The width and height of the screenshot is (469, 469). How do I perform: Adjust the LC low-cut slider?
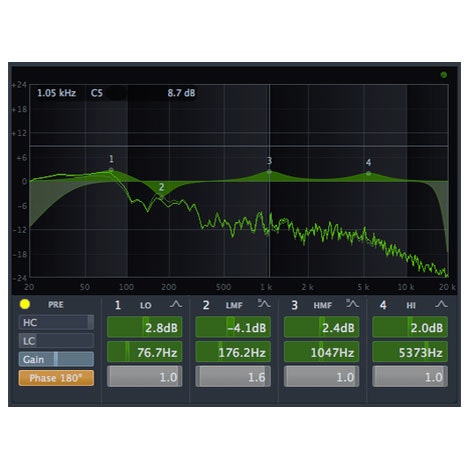point(56,341)
